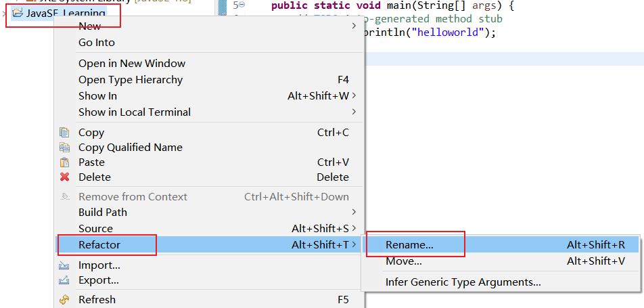Select Open Type Hierarchy
644x308 pixels.
pos(210,79)
